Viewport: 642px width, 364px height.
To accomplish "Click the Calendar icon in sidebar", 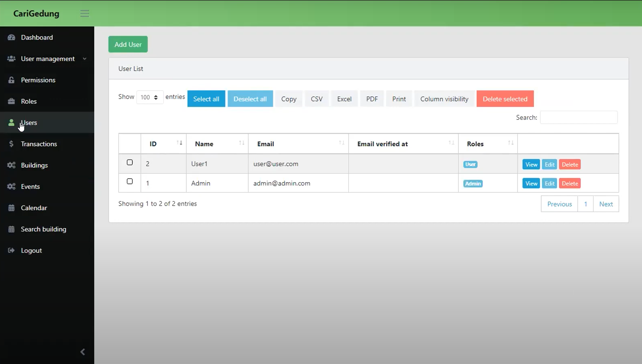I will tap(11, 208).
